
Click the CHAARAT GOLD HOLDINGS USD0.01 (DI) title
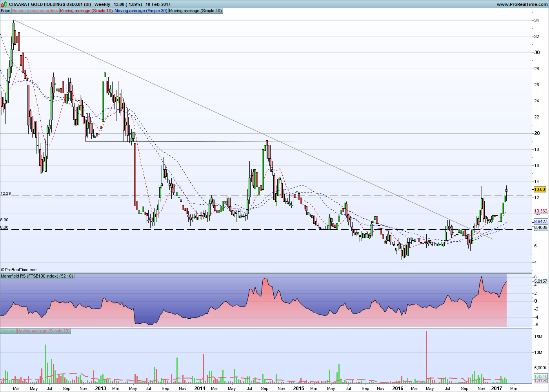tap(50, 4)
